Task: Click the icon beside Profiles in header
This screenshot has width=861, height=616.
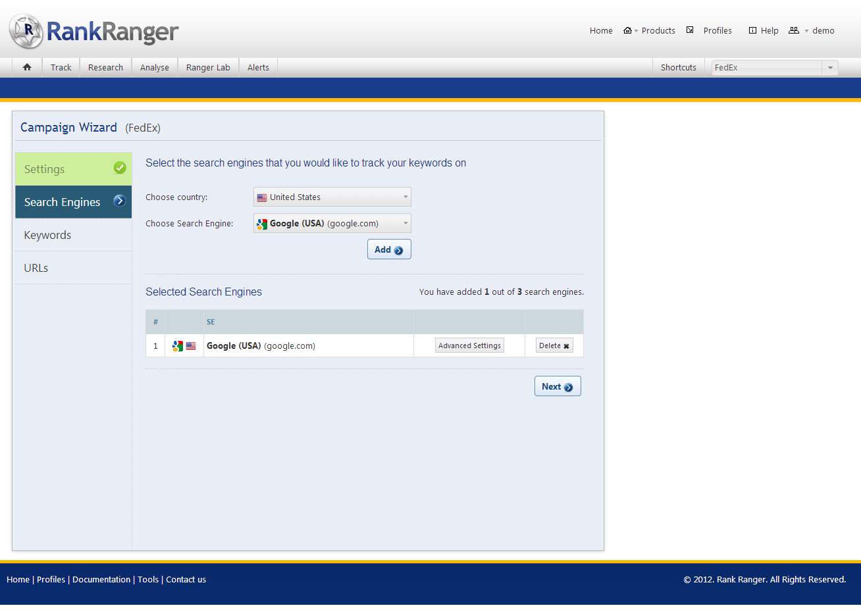Action: tap(690, 30)
